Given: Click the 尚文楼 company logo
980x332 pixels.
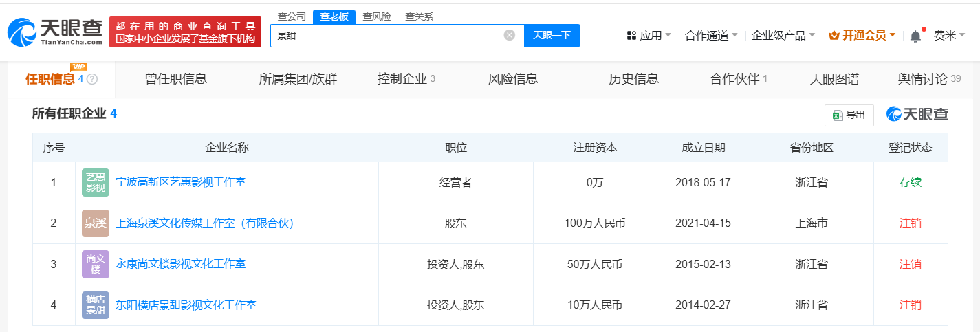Looking at the screenshot, I should pyautogui.click(x=96, y=264).
